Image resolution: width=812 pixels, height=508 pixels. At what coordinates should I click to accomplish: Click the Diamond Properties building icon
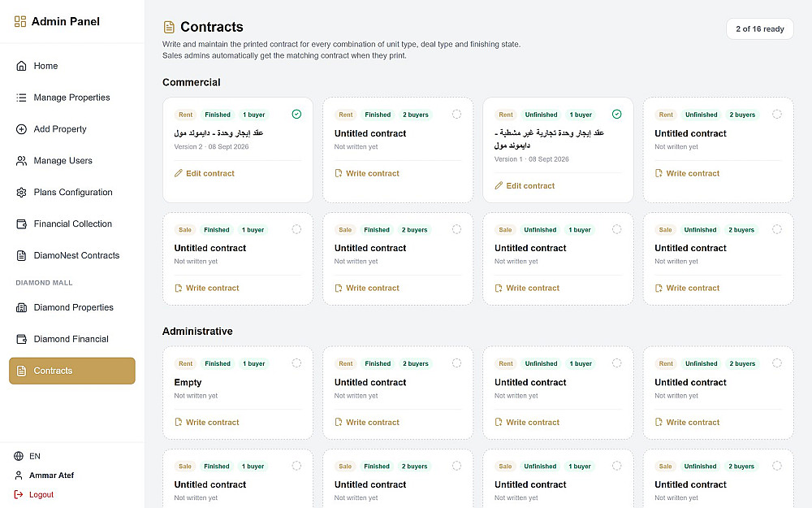[21, 307]
